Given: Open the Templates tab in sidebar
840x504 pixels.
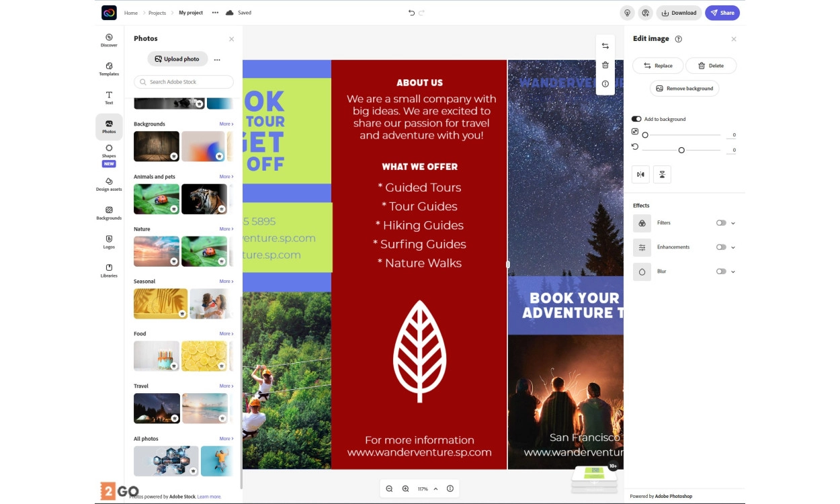Looking at the screenshot, I should pos(109,69).
